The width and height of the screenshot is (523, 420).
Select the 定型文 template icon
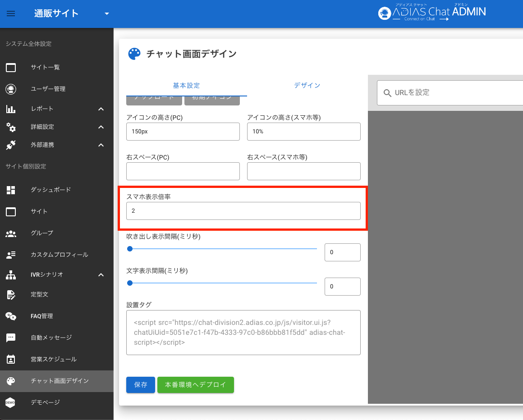click(11, 294)
